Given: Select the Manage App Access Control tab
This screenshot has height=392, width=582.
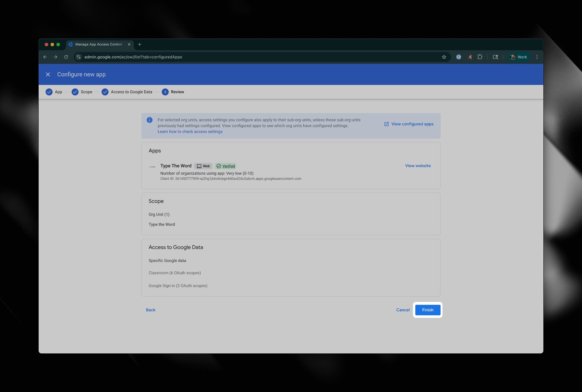Looking at the screenshot, I should (x=99, y=44).
